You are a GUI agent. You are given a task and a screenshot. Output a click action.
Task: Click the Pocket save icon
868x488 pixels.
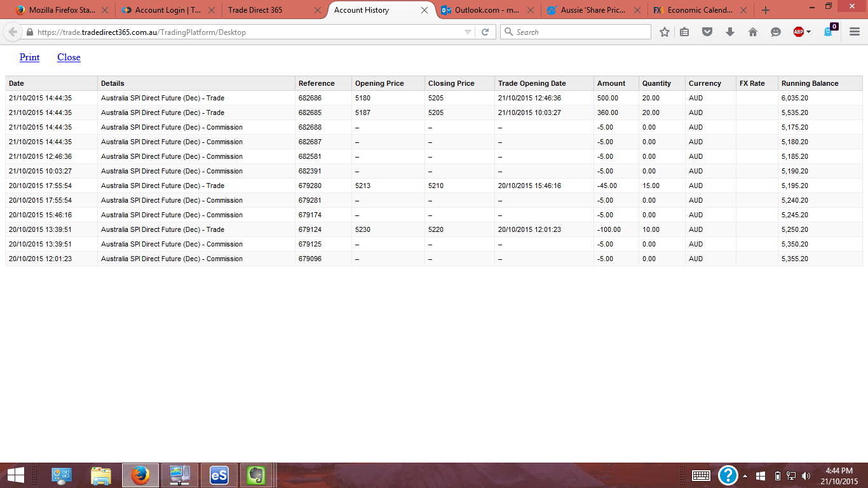(x=707, y=32)
